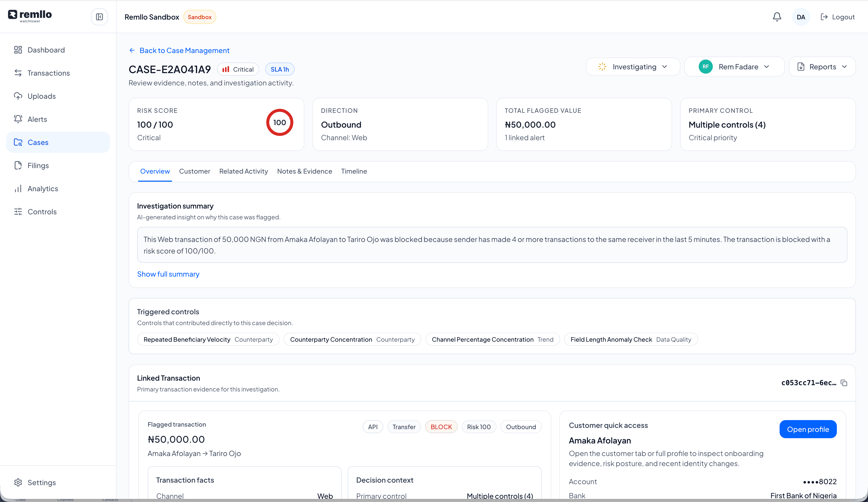This screenshot has width=868, height=502.
Task: Click the Analytics bar chart icon in the sidebar
Action: [18, 188]
